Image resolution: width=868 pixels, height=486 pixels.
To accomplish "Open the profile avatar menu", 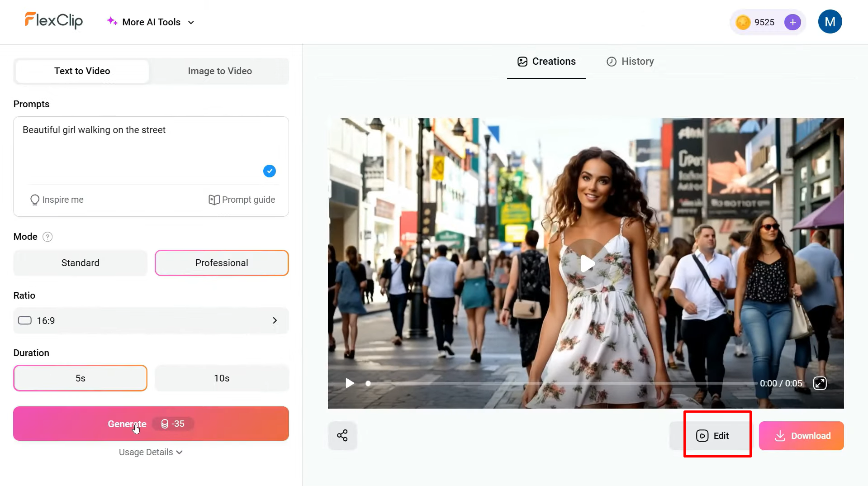I will [830, 21].
